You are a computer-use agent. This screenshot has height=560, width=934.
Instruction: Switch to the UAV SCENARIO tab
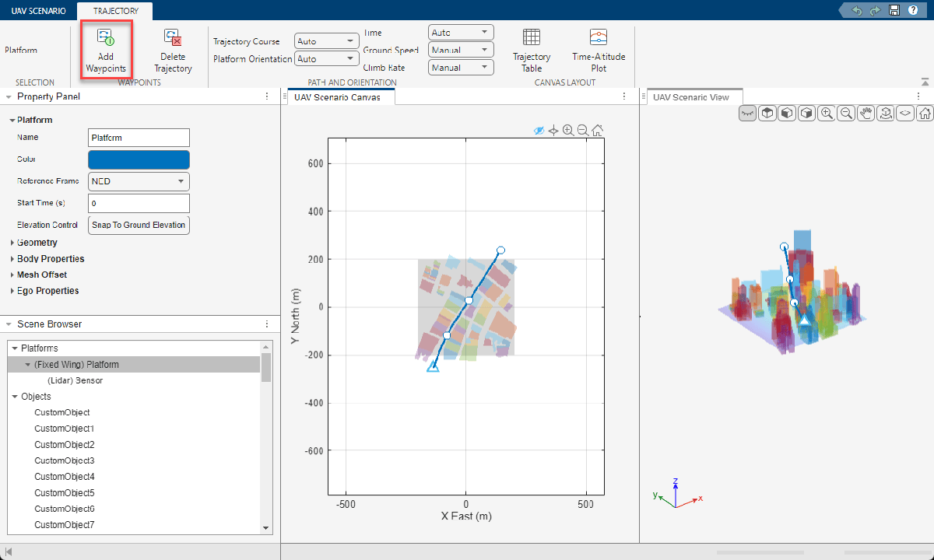click(39, 10)
